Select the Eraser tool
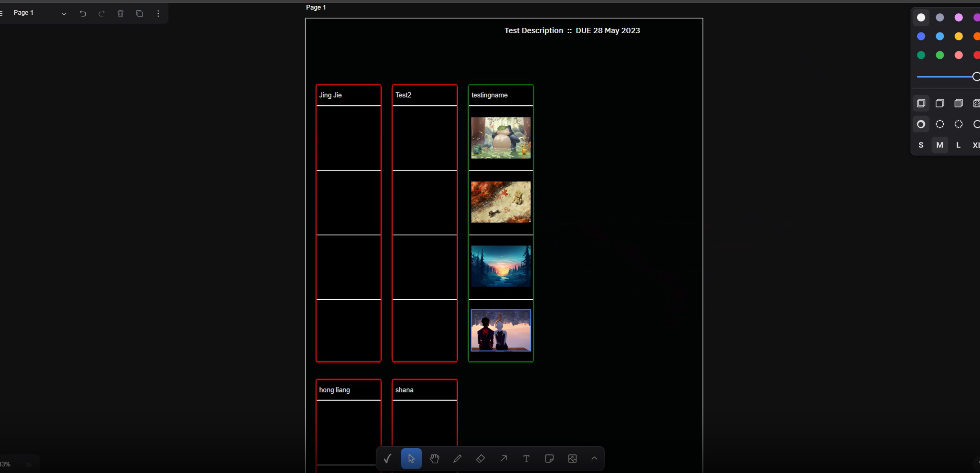 pos(480,459)
